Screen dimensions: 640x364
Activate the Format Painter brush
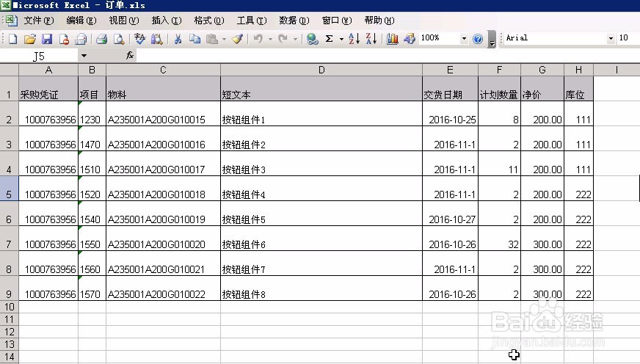click(237, 39)
